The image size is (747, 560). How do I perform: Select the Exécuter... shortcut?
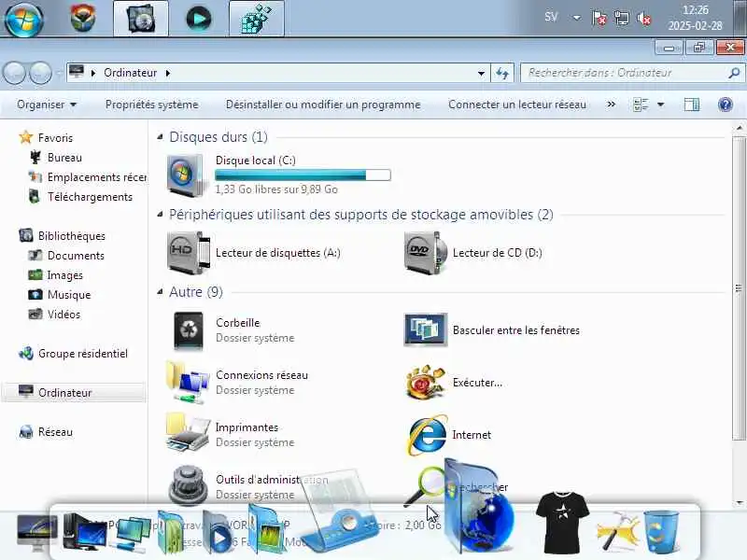[453, 383]
